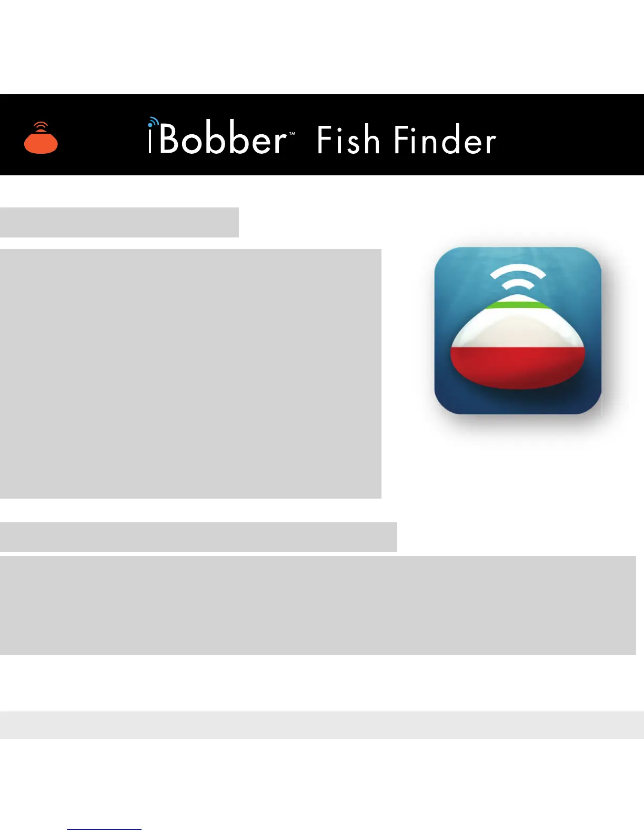Click the Fish Finder title text
644x834 pixels.
tap(407, 140)
